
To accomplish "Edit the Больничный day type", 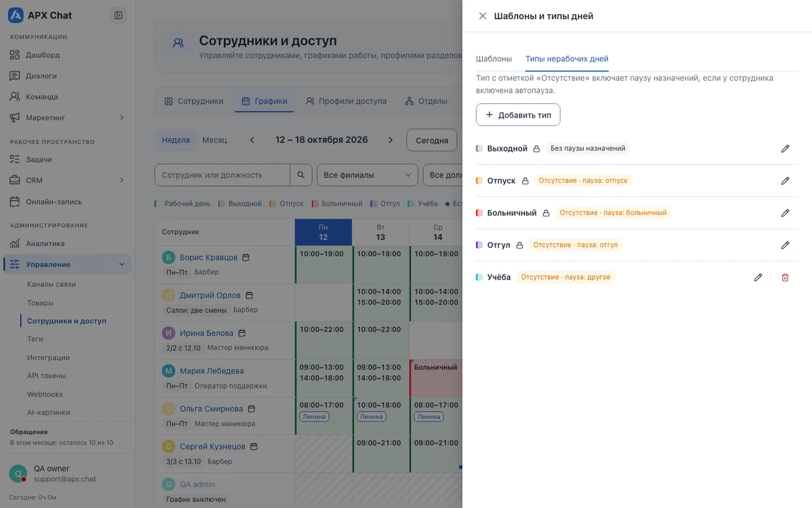I will pos(785,213).
